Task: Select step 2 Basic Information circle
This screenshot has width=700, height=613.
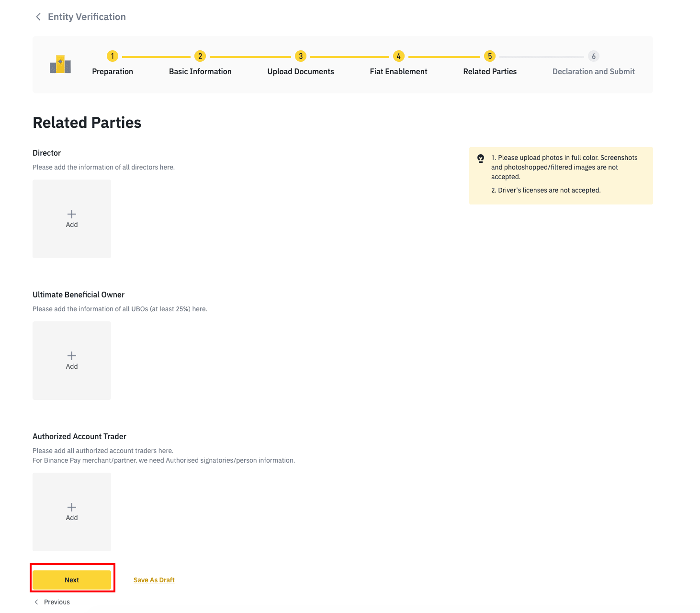Action: 200,56
